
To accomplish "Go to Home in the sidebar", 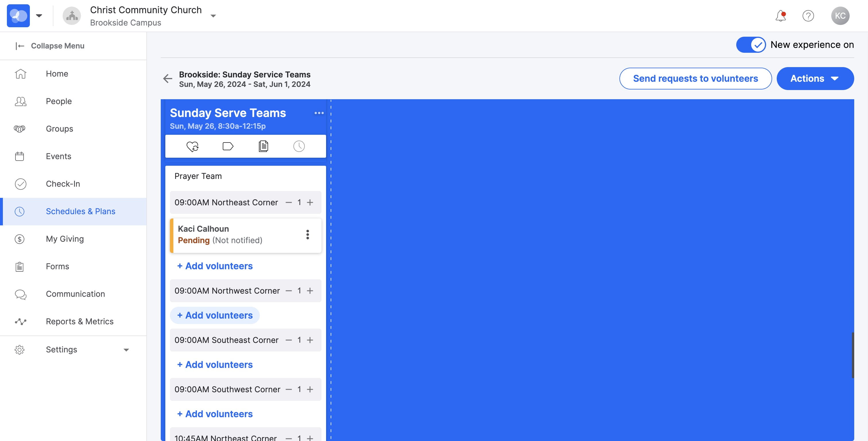I will [73, 74].
